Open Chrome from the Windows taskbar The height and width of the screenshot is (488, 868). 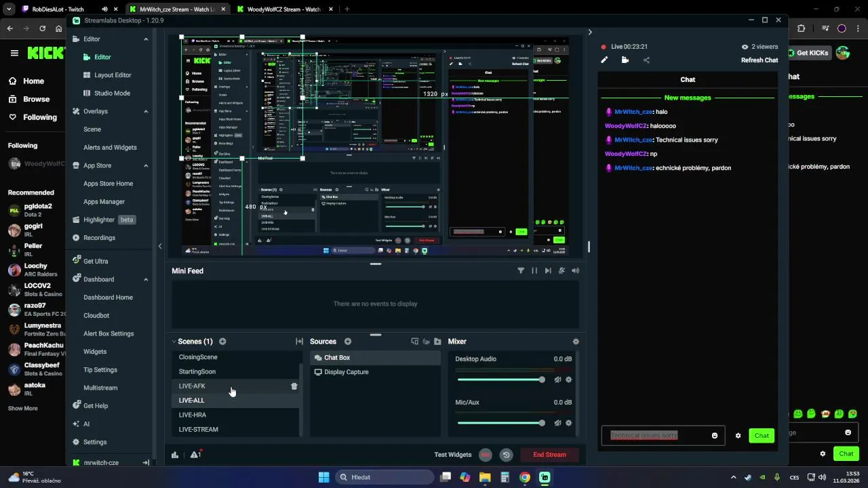(525, 477)
